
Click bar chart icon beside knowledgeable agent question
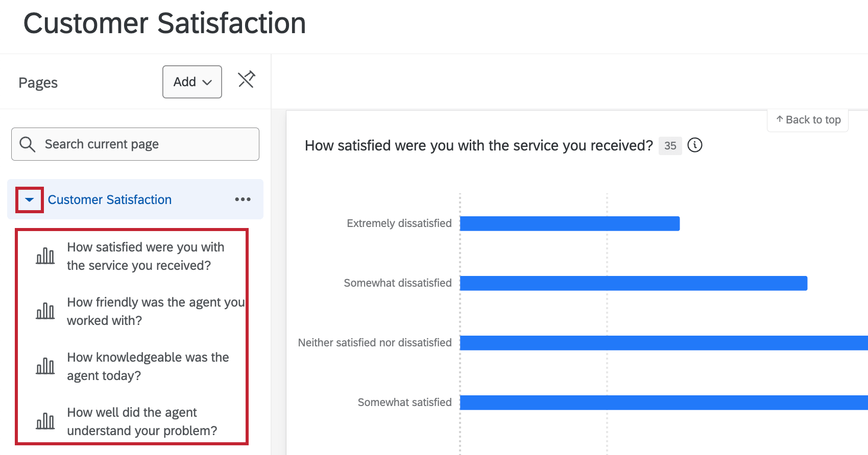click(x=45, y=366)
